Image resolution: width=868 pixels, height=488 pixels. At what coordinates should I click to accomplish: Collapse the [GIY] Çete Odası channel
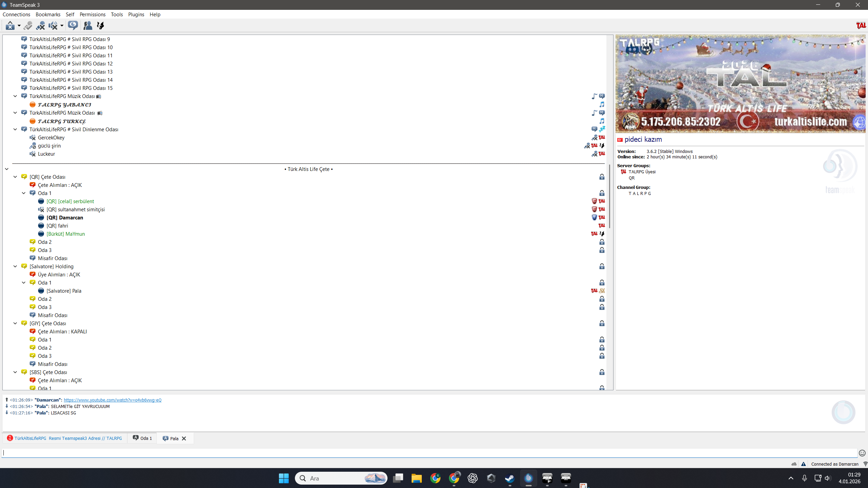coord(15,323)
